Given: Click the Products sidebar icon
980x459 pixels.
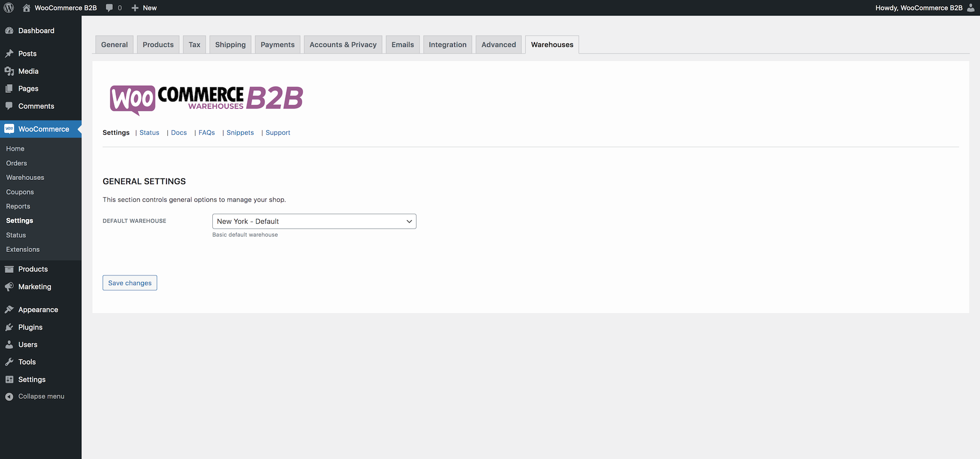Looking at the screenshot, I should point(9,269).
